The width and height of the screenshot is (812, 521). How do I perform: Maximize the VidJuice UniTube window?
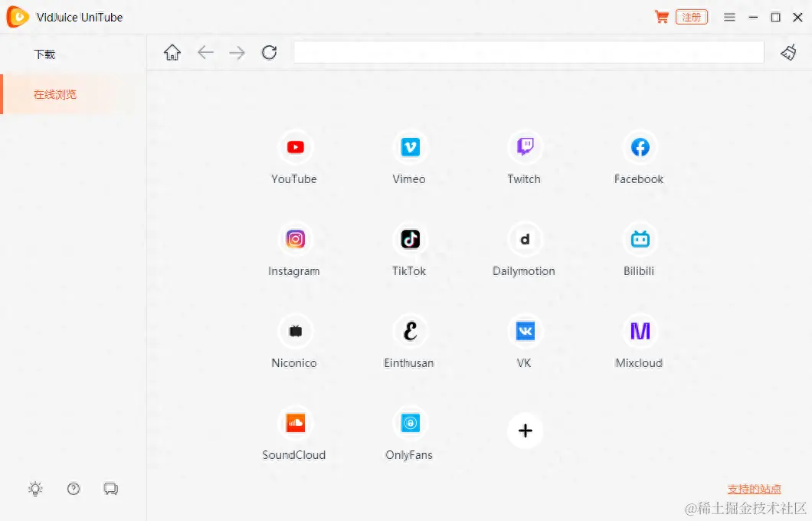[x=776, y=17]
